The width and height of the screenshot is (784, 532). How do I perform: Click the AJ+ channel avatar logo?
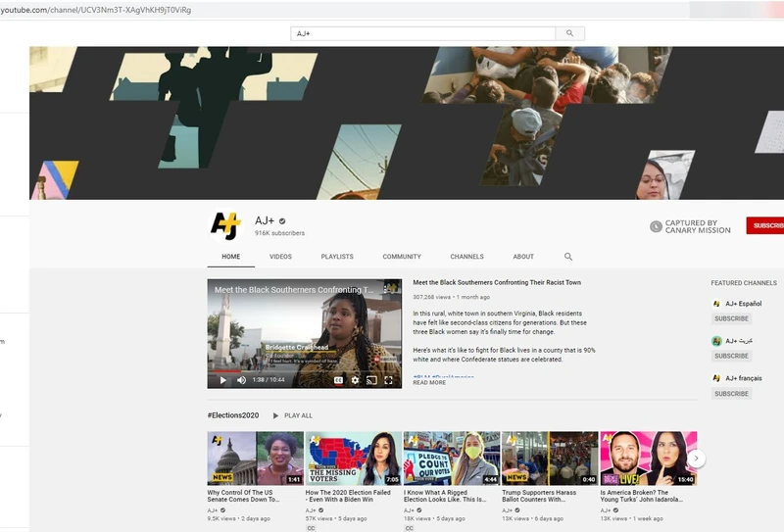[x=225, y=226]
